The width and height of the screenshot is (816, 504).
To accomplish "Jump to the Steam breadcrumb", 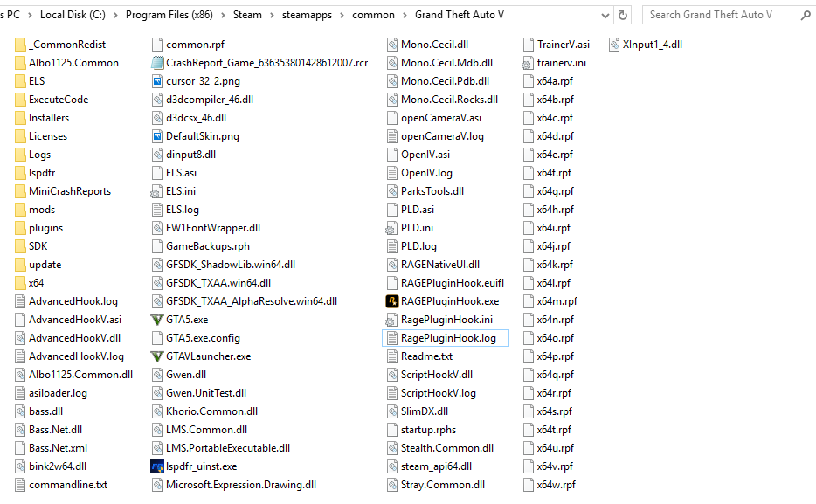I will point(247,15).
